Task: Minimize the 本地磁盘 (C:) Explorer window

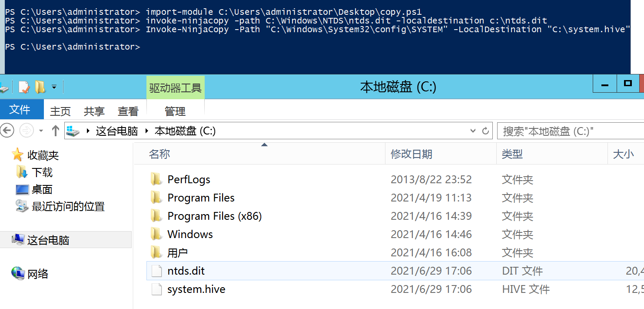Action: pos(605,84)
